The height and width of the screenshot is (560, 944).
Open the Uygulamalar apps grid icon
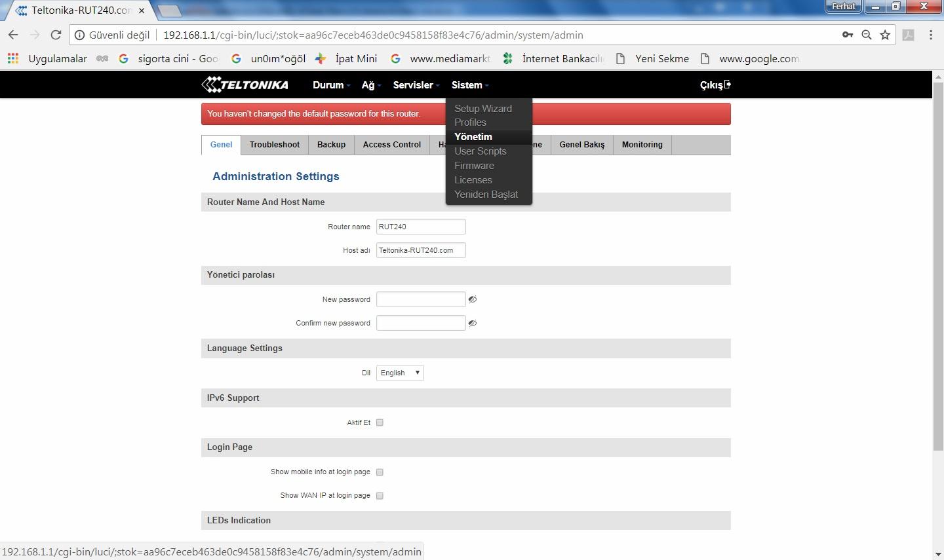point(12,58)
